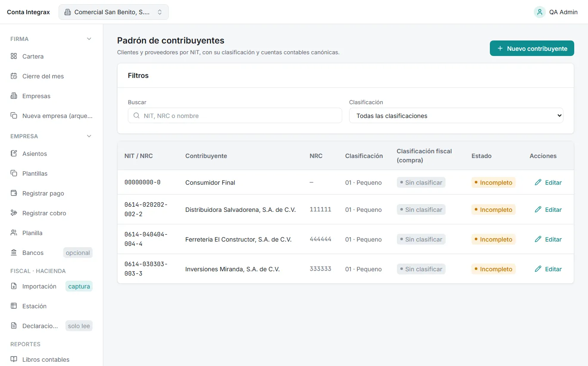Click pencil icon for Distribuidora Salvadorena row
Screen dimensions: 588x366
point(538,210)
